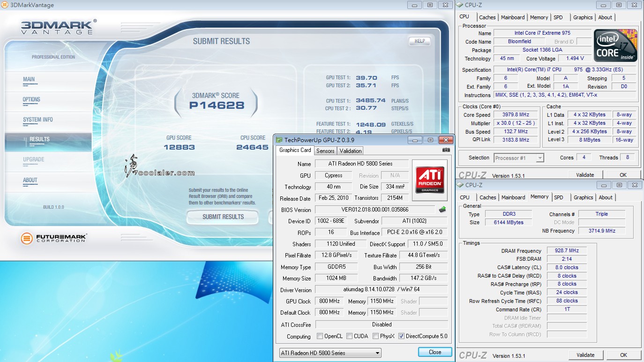Click the Multiplier x 30.0 value
The width and height of the screenshot is (644, 362).
[516, 123]
